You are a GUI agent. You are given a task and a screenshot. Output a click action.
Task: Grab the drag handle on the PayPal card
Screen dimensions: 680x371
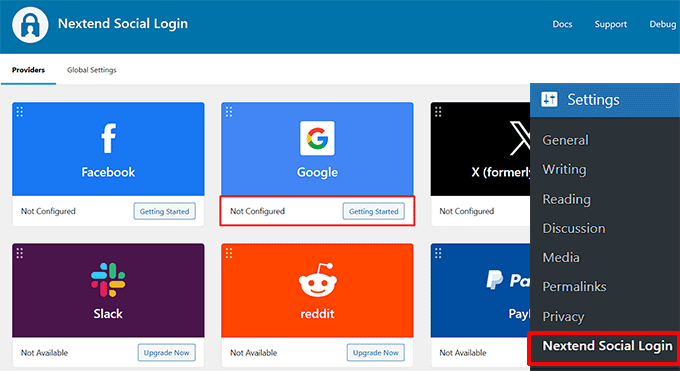[438, 253]
